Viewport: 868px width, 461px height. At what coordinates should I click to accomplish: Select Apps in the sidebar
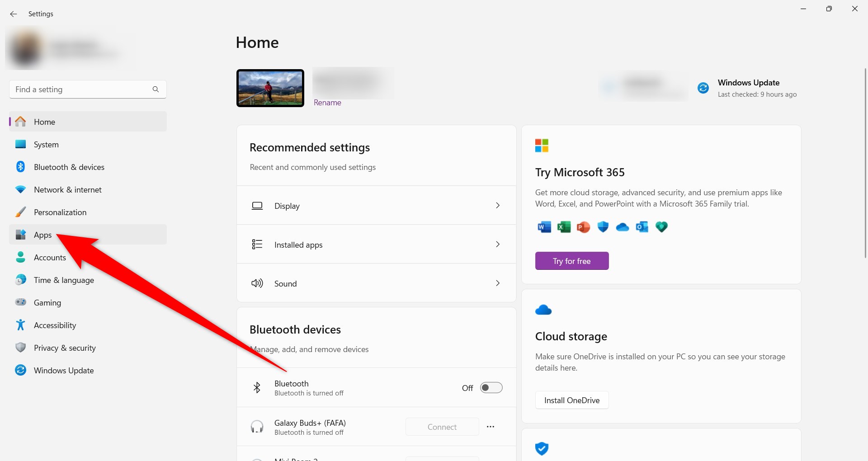88,235
